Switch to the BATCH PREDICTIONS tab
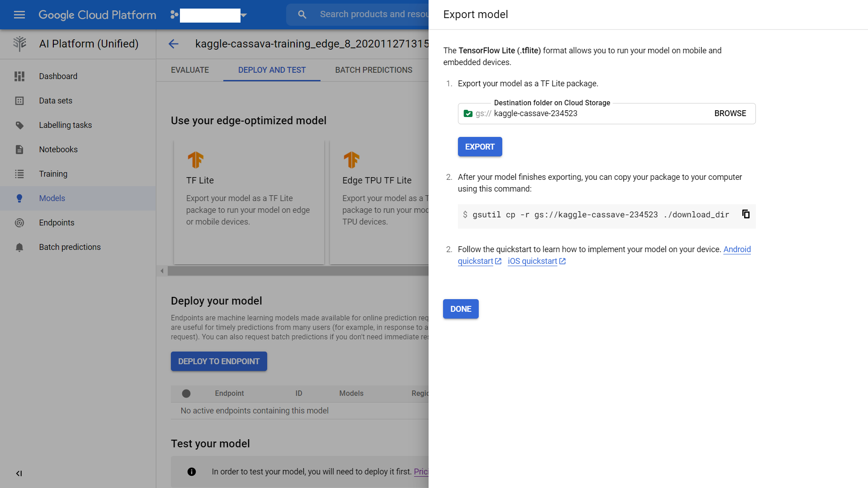This screenshot has height=488, width=868. click(x=373, y=70)
